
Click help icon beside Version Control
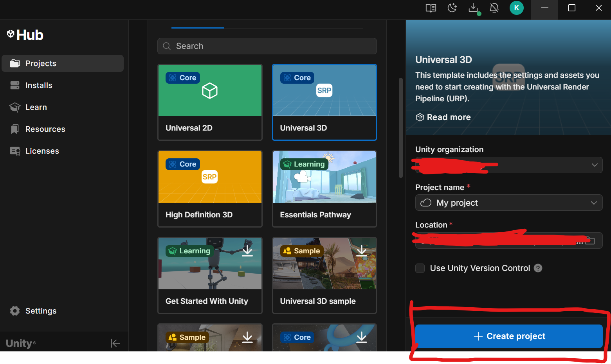[538, 268]
